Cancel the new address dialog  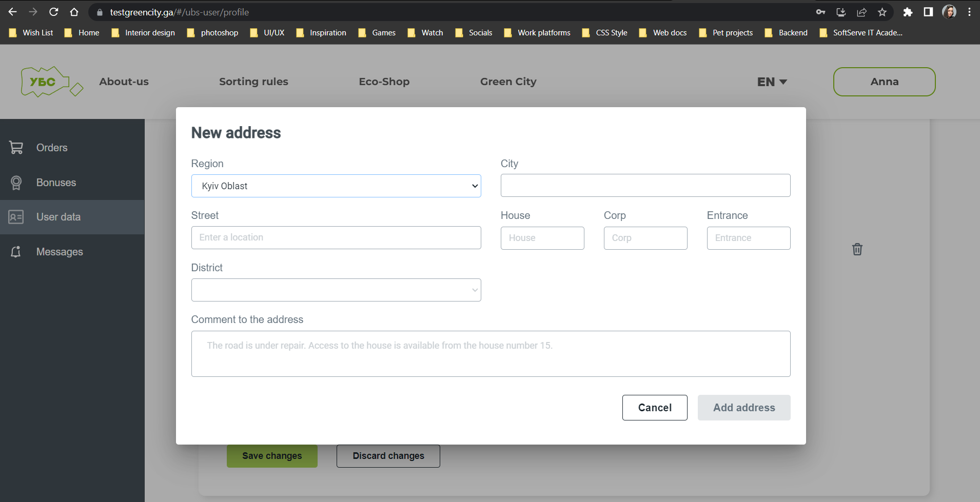tap(654, 407)
